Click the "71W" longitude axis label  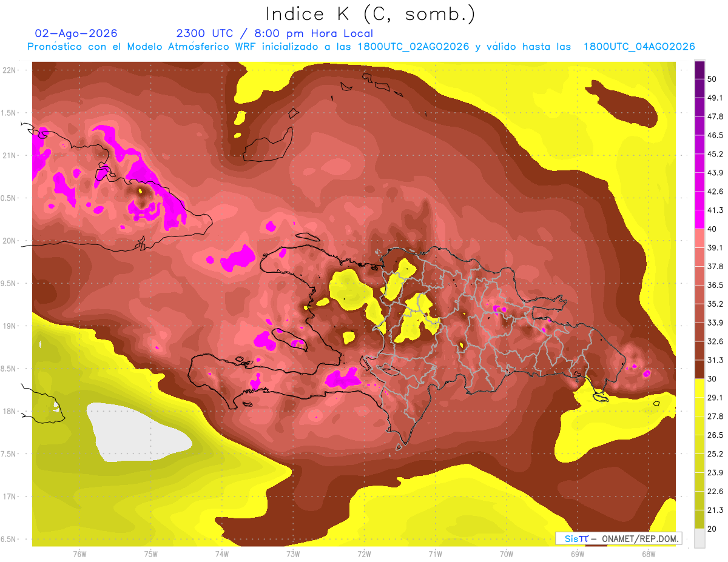coord(435,554)
